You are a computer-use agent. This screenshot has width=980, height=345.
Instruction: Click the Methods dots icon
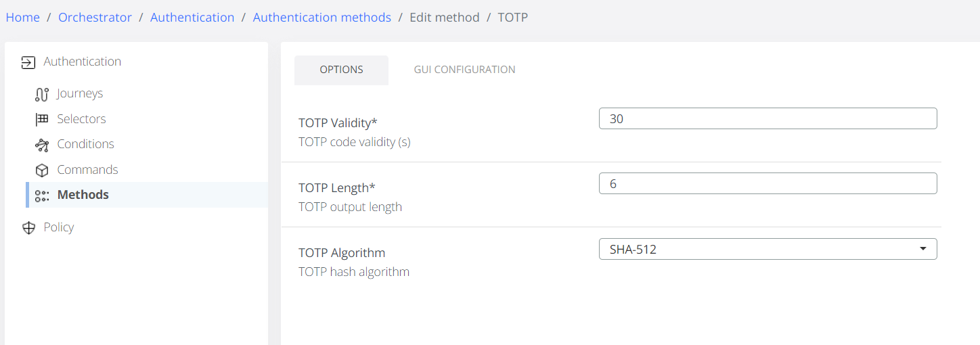(x=42, y=195)
